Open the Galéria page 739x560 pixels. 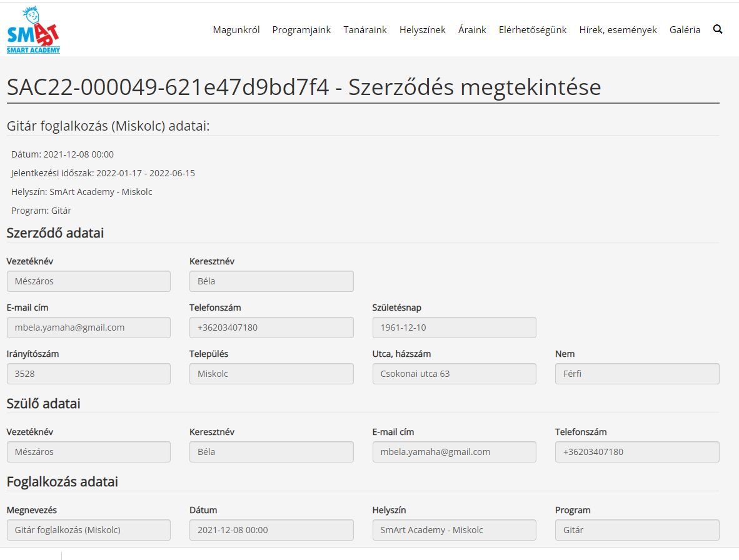685,30
